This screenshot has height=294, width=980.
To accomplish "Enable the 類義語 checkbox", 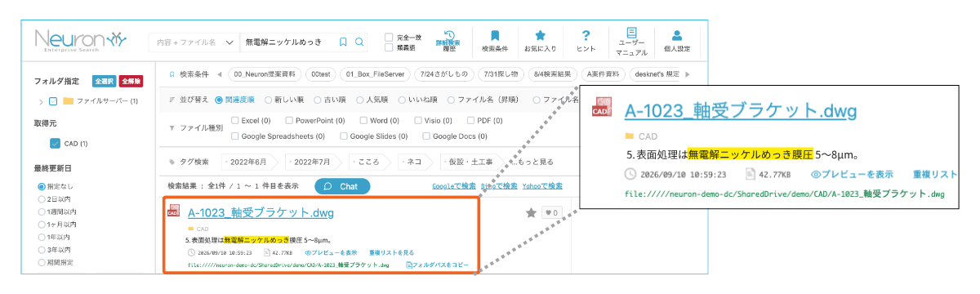I will [x=389, y=47].
